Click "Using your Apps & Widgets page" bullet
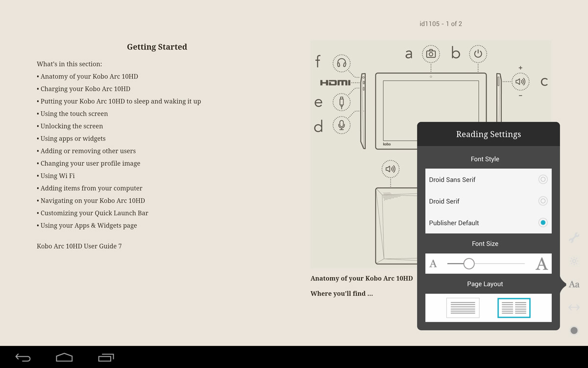The image size is (588, 368). tap(87, 226)
